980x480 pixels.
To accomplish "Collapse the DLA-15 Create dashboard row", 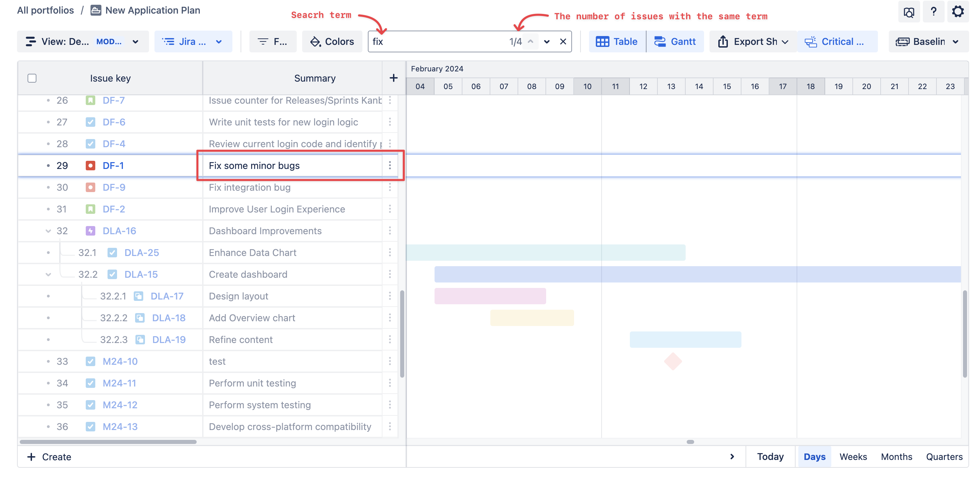I will (x=48, y=274).
